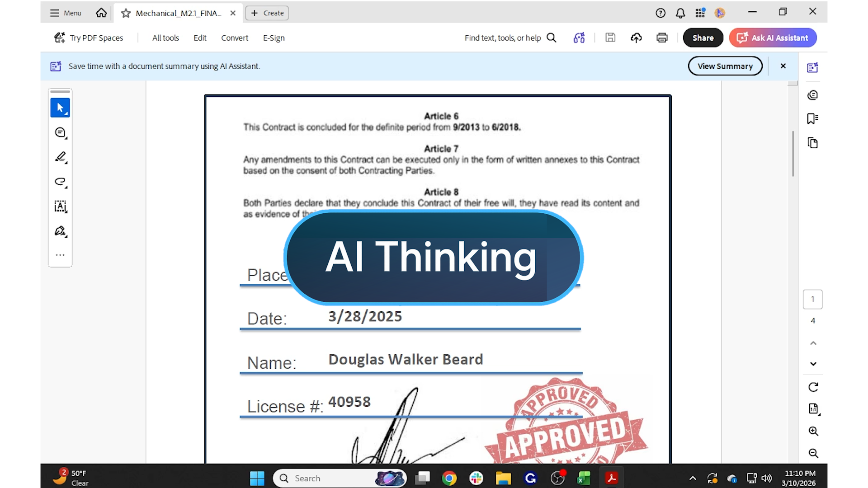This screenshot has width=868, height=488.
Task: Open the Comments panel in right rail
Action: click(813, 95)
